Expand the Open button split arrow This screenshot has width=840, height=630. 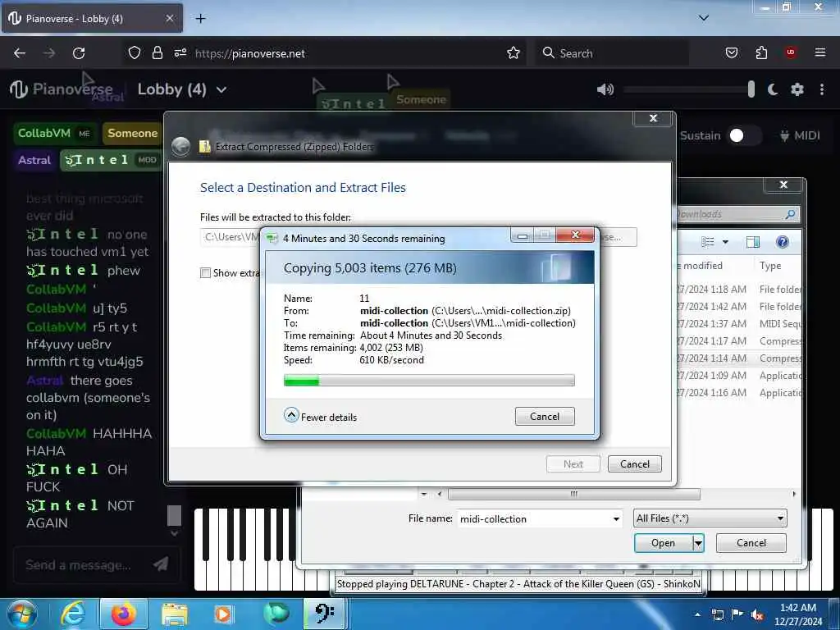(698, 543)
